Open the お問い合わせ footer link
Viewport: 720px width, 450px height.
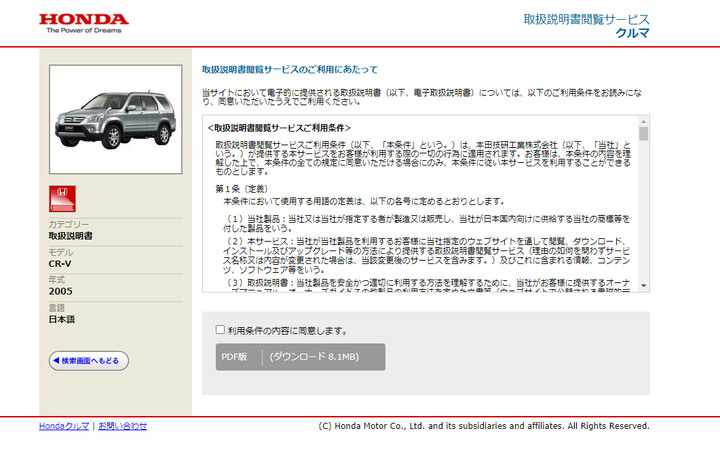tap(123, 426)
